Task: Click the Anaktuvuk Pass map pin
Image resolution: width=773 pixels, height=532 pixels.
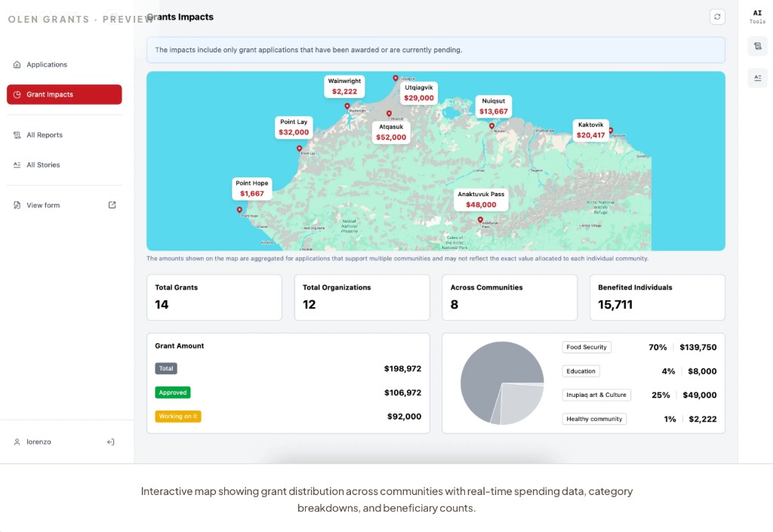Action: (x=480, y=220)
